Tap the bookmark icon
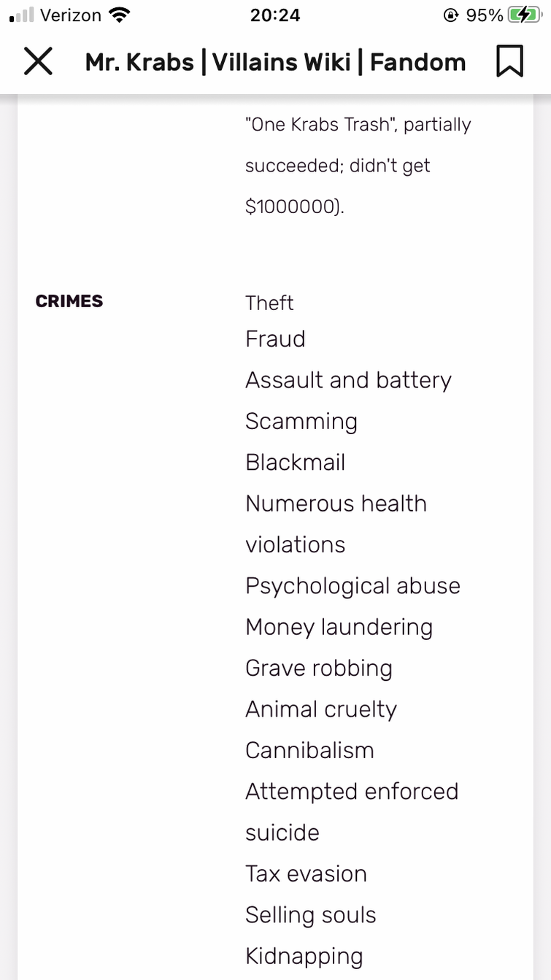The image size is (551, 980). tap(509, 61)
